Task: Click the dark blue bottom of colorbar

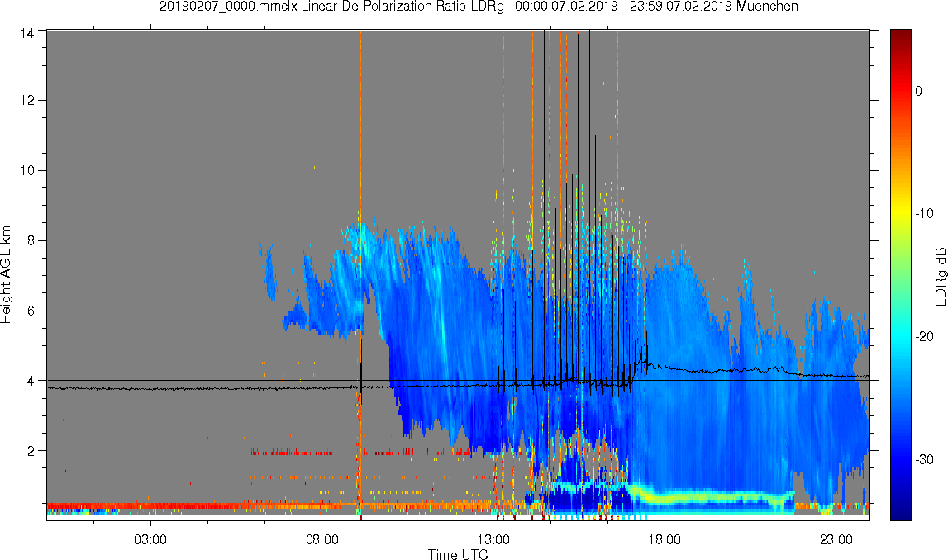Action: [900, 510]
